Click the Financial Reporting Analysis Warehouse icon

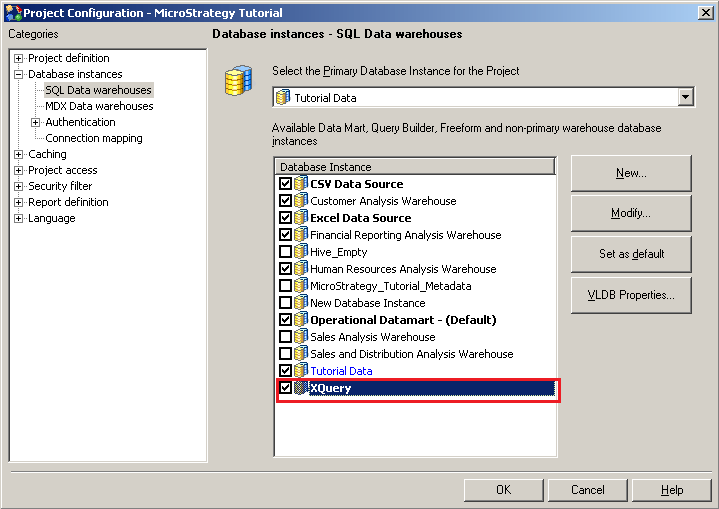point(301,234)
